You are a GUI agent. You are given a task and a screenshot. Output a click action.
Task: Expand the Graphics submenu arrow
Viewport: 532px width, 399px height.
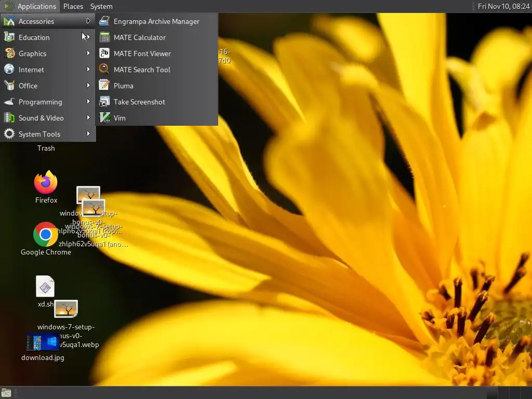tap(88, 54)
